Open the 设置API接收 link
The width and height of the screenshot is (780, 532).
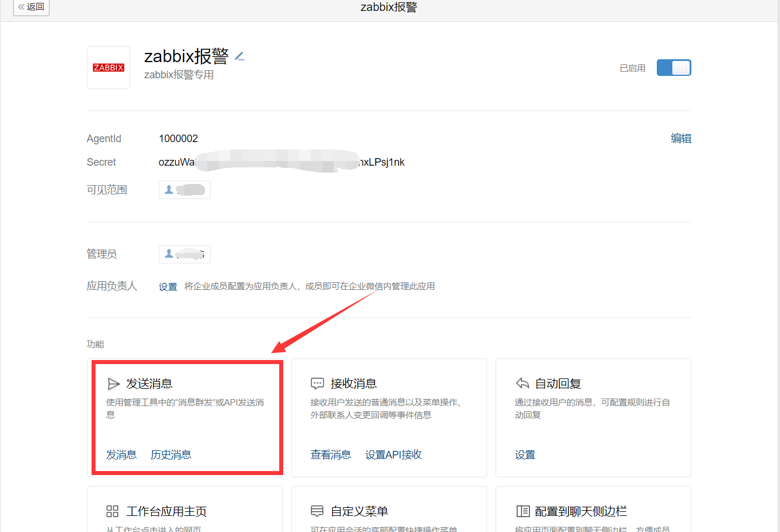394,455
